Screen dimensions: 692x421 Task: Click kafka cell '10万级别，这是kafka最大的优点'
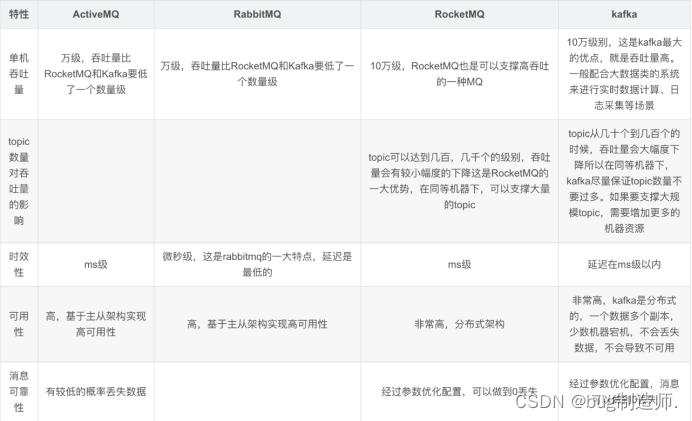tap(624, 74)
